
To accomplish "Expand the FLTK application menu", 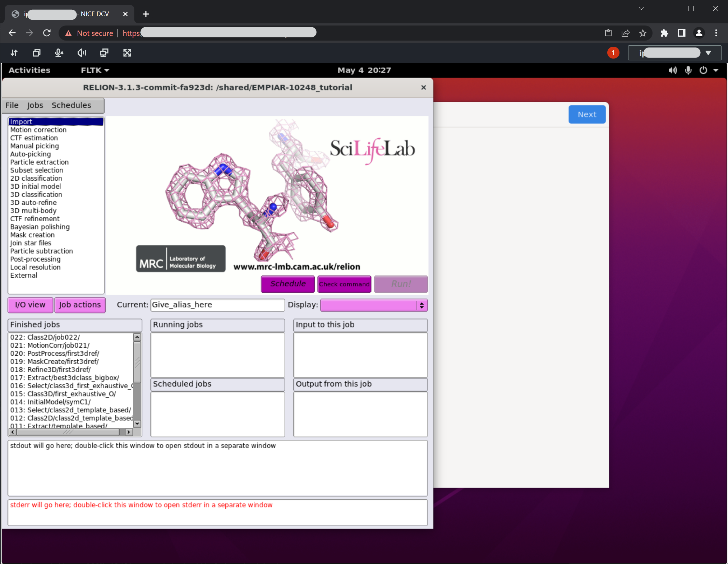I will click(x=95, y=70).
